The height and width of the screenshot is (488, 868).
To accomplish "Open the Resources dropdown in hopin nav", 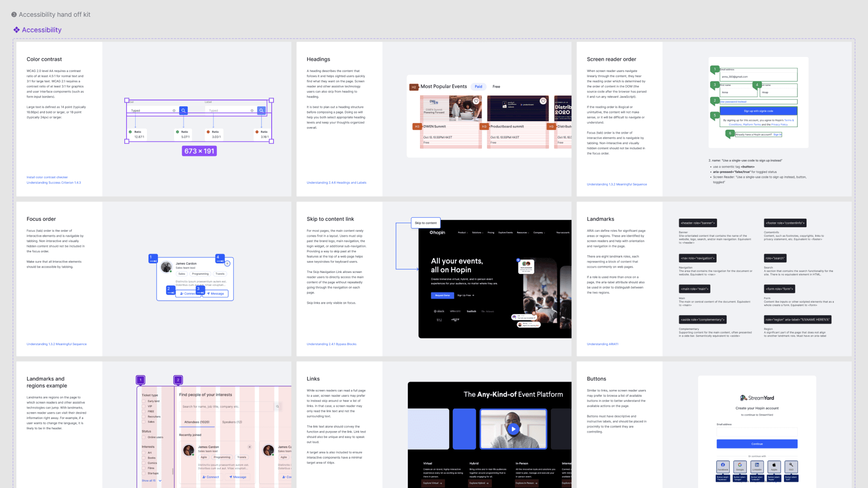I will point(523,233).
